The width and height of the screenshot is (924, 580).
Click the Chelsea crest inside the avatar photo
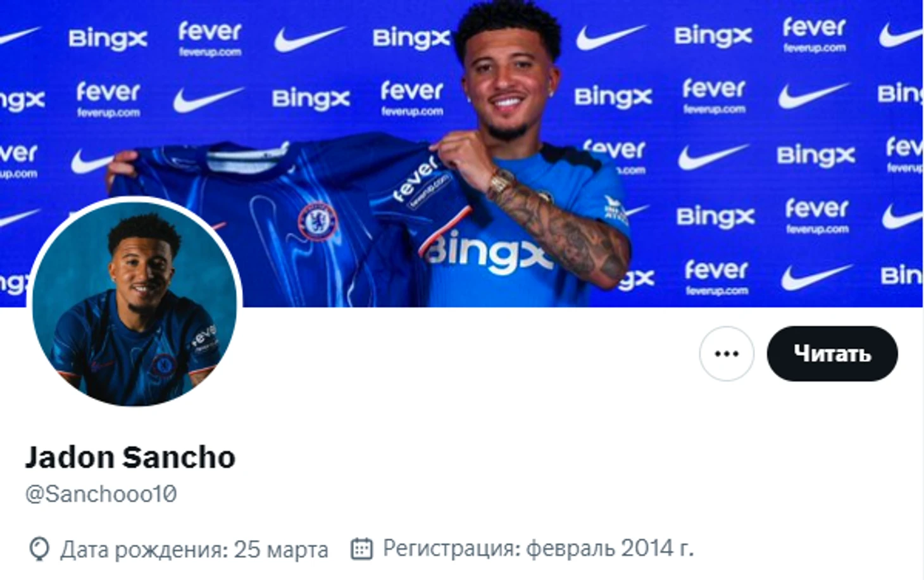click(163, 365)
